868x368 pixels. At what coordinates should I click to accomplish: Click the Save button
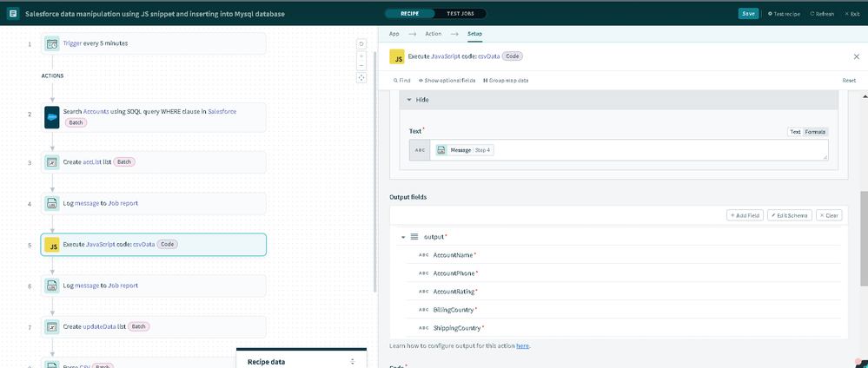[748, 13]
